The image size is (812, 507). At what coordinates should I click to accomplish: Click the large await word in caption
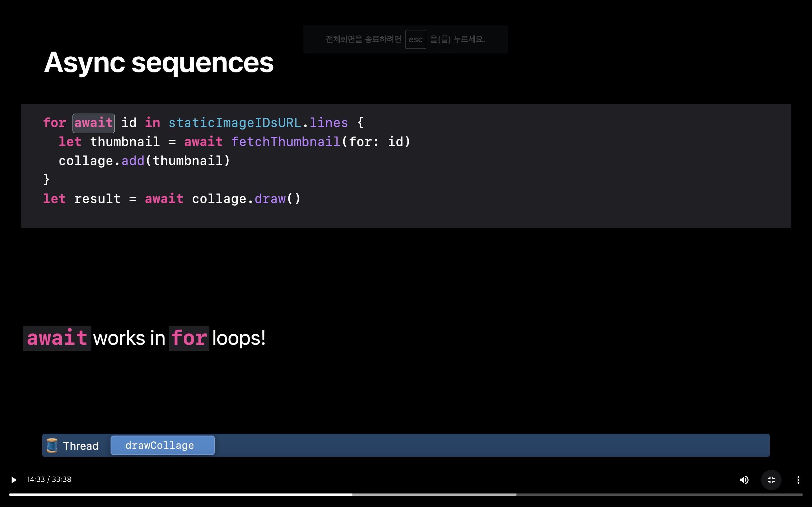pos(57,338)
